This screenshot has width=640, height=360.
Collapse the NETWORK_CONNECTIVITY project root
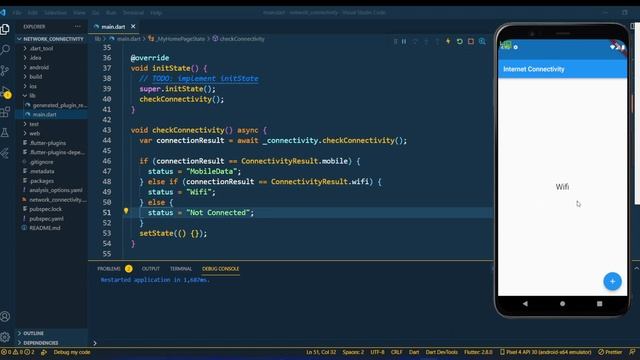(51, 39)
